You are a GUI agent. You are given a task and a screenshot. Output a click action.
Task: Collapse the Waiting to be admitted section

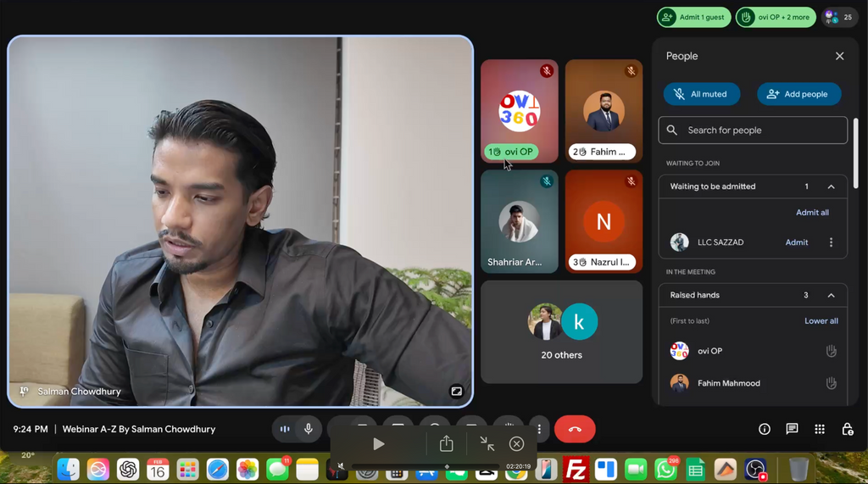tap(831, 186)
